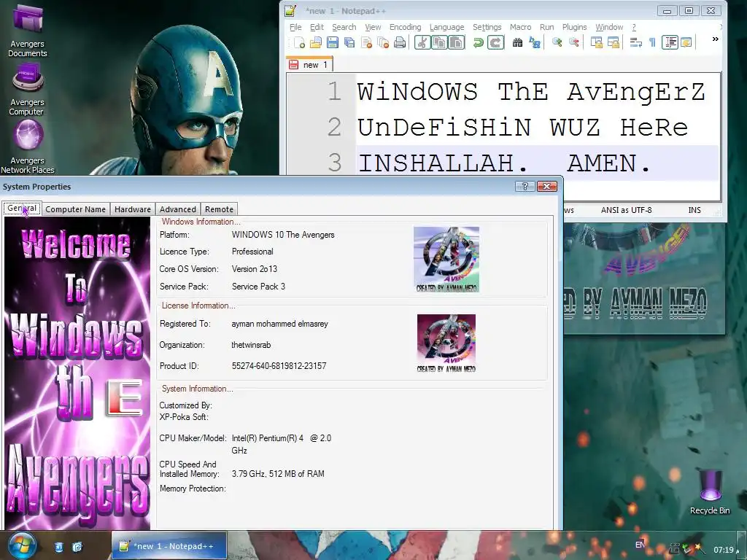The width and height of the screenshot is (747, 560).
Task: Click registered name 'ayman mohammed elmasrey'
Action: [279, 324]
